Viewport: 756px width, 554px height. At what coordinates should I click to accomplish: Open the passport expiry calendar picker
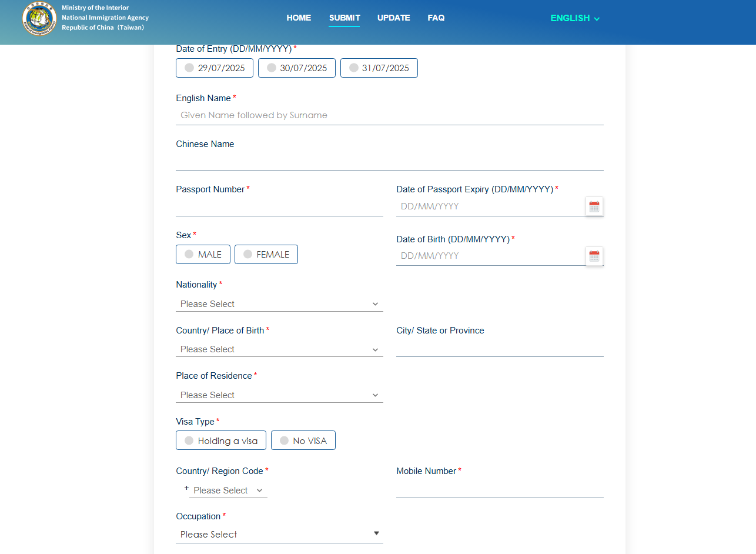[594, 206]
